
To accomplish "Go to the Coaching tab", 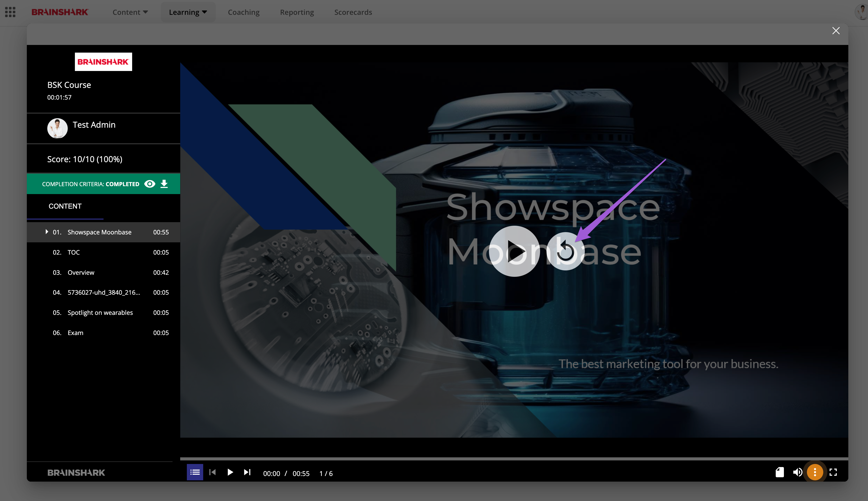I will click(x=244, y=12).
